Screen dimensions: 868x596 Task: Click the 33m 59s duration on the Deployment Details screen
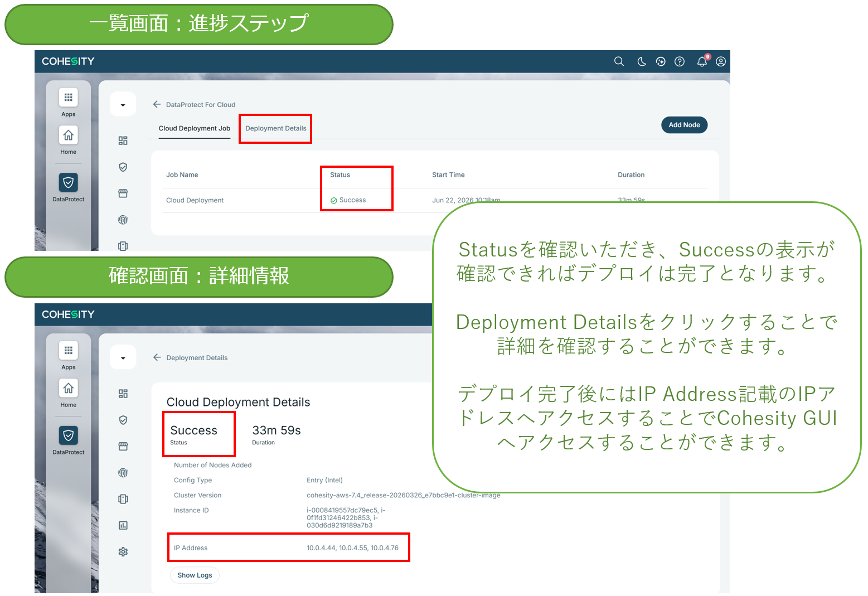(277, 430)
